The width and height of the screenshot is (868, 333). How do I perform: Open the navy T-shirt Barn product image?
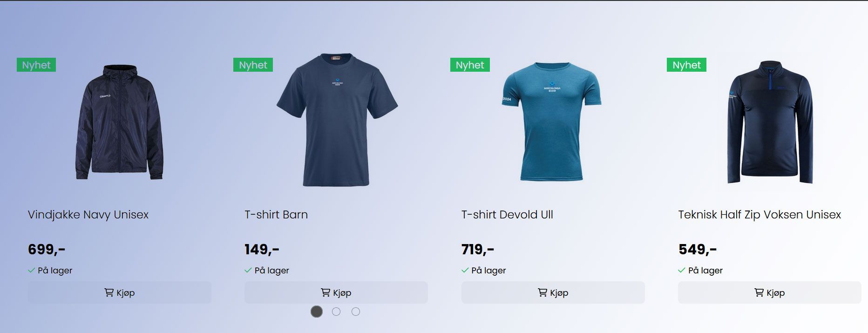[337, 120]
